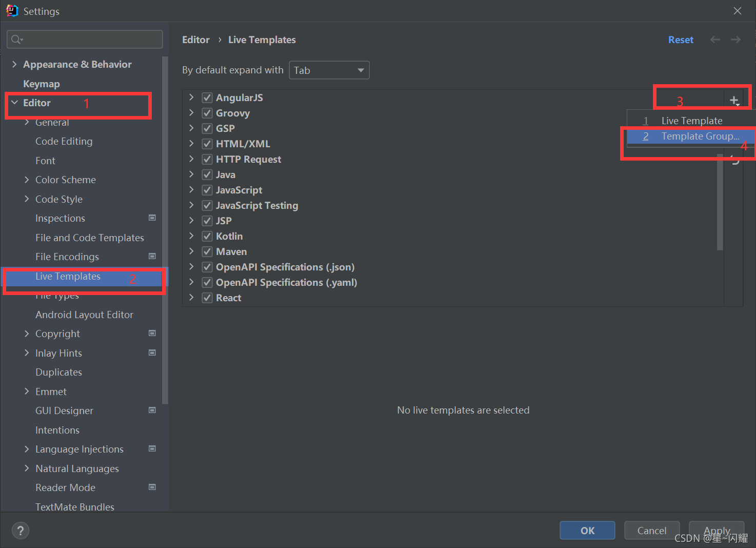Disable the Maven template group
Screen dimensions: 756x548
pos(207,251)
